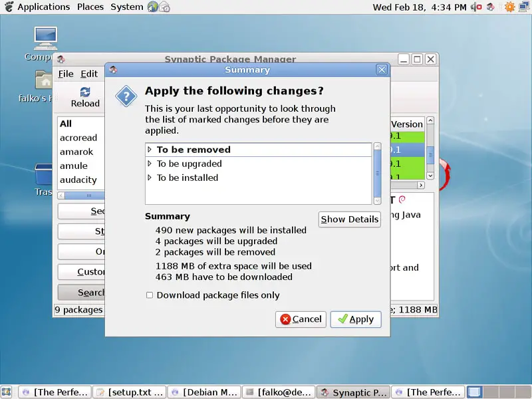Open the Trash desktop icon

[x=43, y=174]
